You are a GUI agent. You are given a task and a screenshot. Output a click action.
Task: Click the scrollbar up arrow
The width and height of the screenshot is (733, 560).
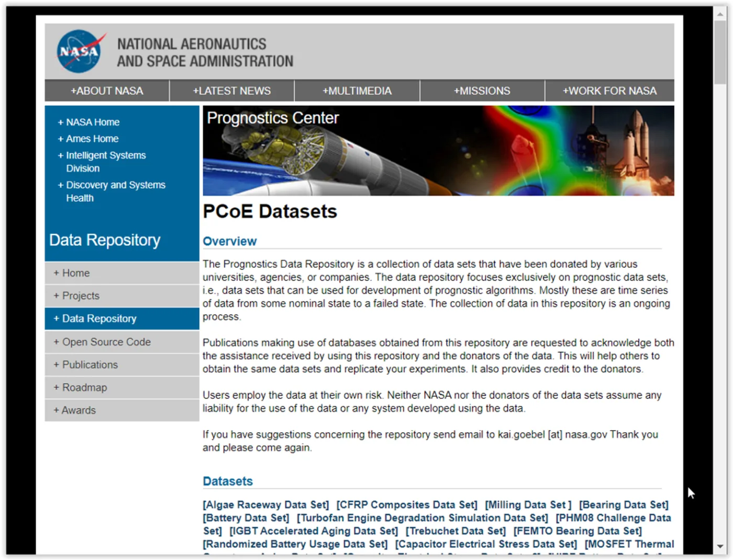pyautogui.click(x=720, y=14)
